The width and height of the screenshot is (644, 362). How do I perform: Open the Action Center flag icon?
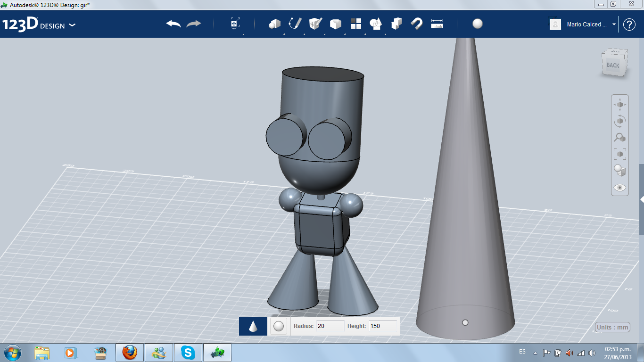coord(547,353)
